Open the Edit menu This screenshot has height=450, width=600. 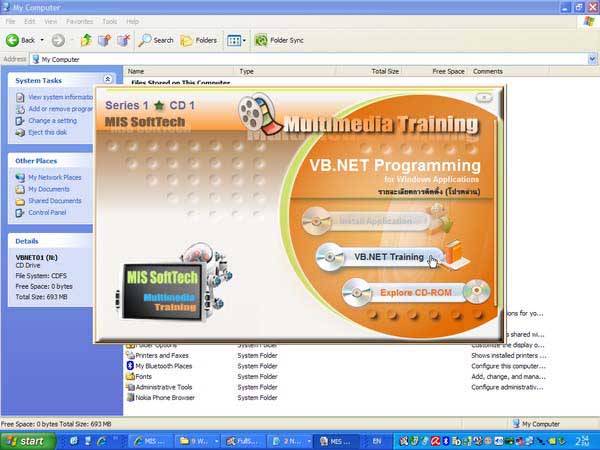pyautogui.click(x=29, y=21)
